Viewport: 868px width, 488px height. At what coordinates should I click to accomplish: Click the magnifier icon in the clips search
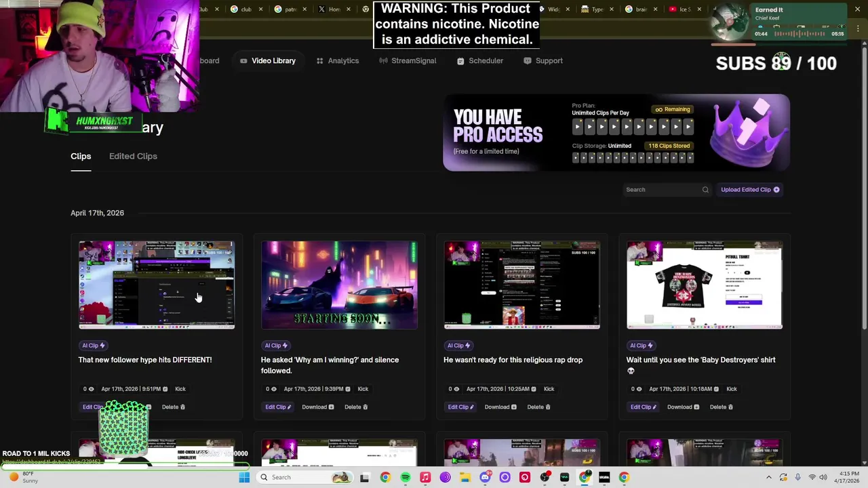click(x=705, y=190)
